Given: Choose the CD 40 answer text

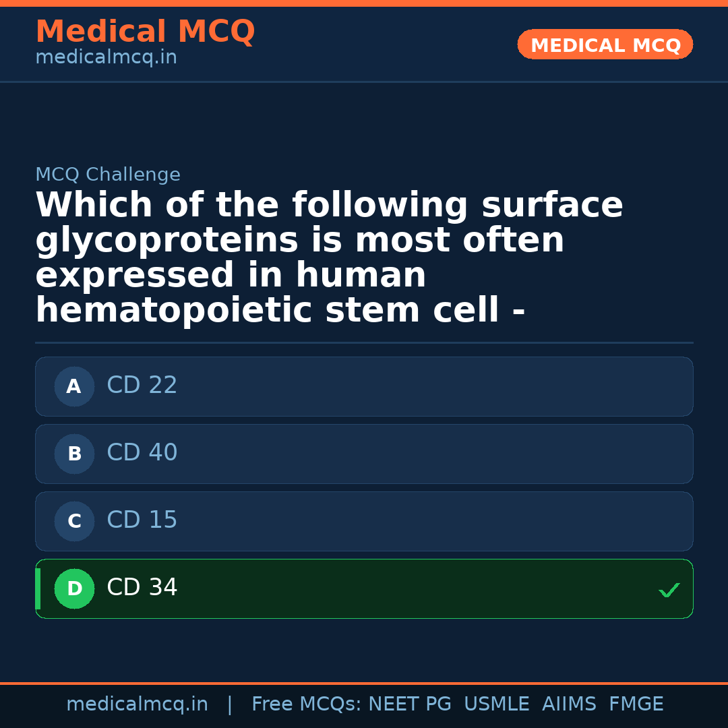Looking at the screenshot, I should (142, 453).
